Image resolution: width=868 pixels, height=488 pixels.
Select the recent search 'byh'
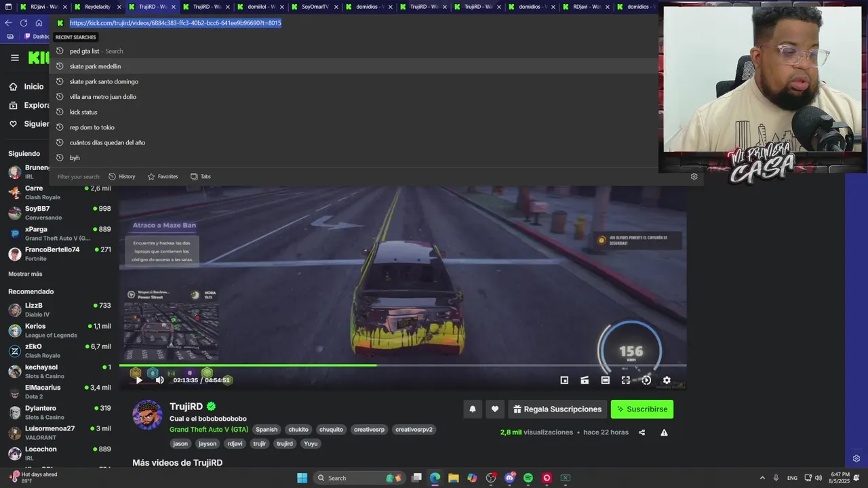pos(354,158)
